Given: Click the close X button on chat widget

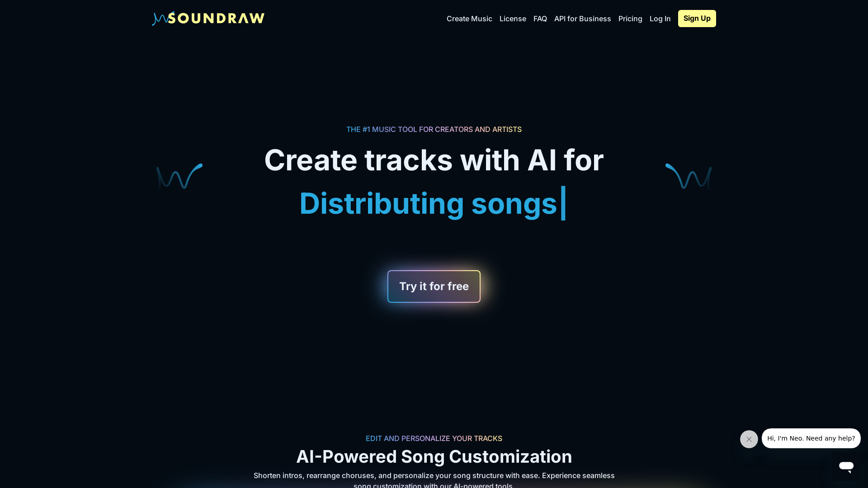Looking at the screenshot, I should pos(749,439).
